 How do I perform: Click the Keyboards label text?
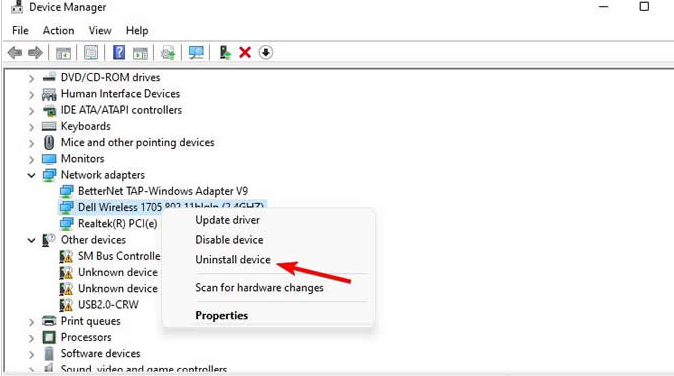coord(86,126)
